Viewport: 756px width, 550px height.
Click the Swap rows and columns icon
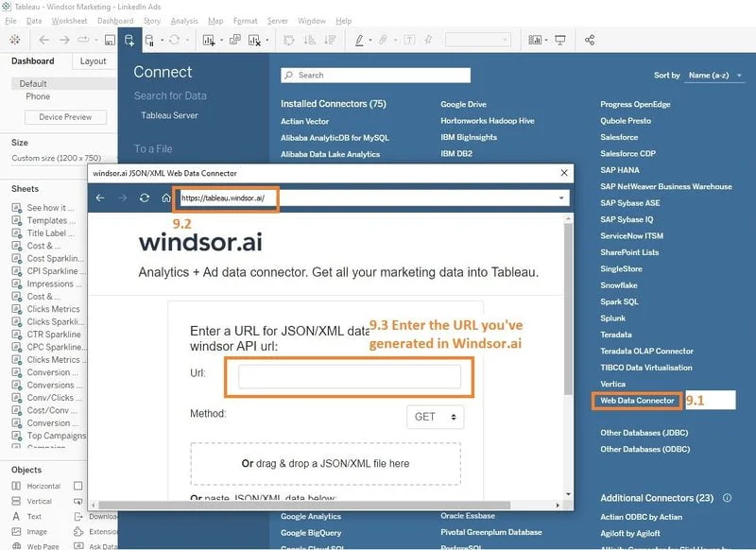pos(289,40)
